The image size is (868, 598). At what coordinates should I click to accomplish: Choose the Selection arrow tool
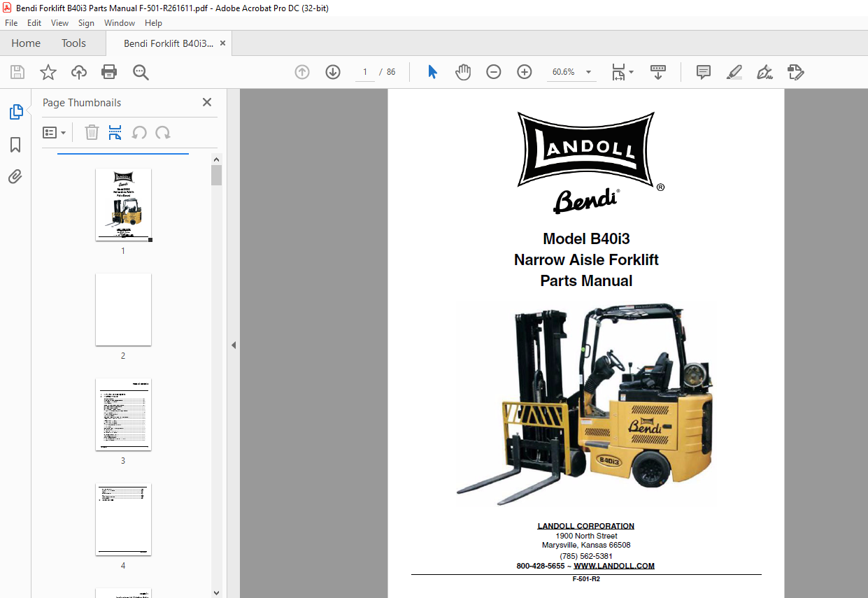(x=432, y=72)
